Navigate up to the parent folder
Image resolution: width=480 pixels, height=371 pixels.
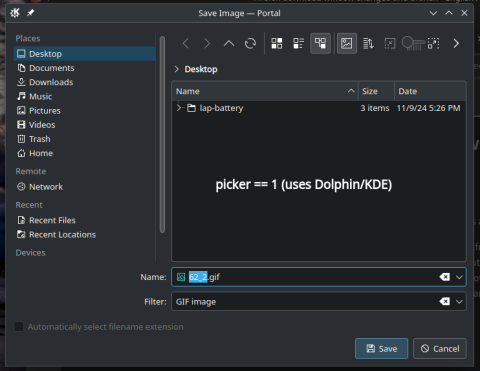pyautogui.click(x=229, y=43)
